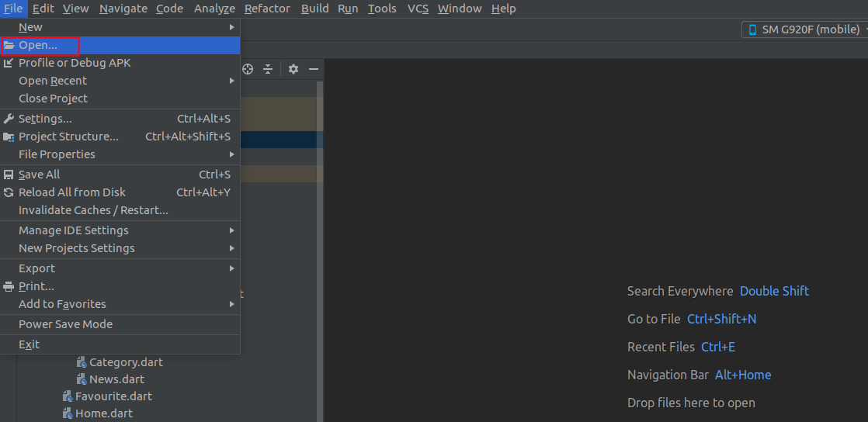Open project panel gear options

point(293,69)
